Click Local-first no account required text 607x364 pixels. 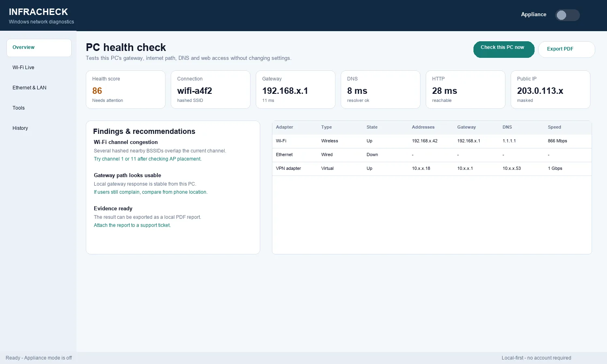tap(537, 358)
